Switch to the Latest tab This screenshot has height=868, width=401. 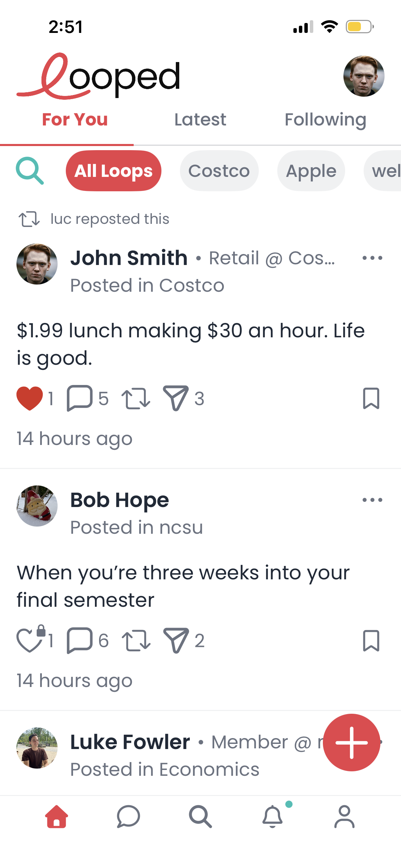[200, 120]
